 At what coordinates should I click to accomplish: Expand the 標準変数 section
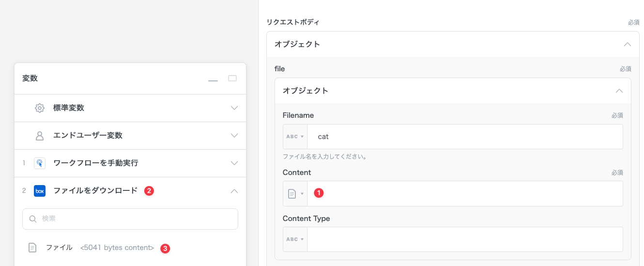coord(234,108)
